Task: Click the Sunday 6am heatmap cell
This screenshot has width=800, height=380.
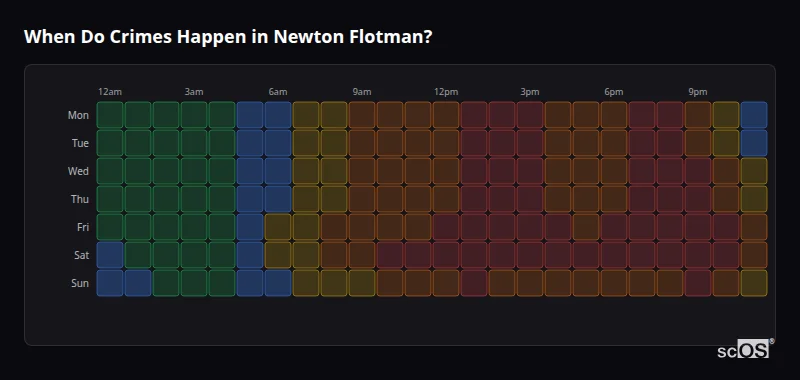Action: click(278, 283)
